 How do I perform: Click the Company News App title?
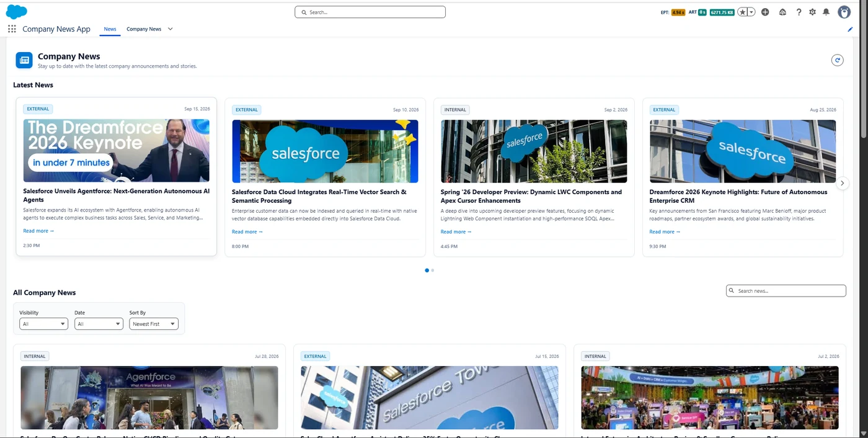tap(56, 29)
